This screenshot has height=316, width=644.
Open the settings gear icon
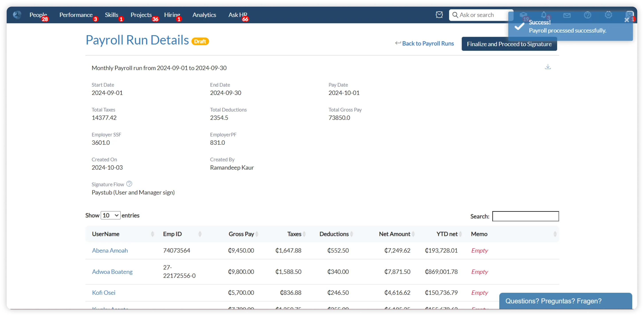608,15
